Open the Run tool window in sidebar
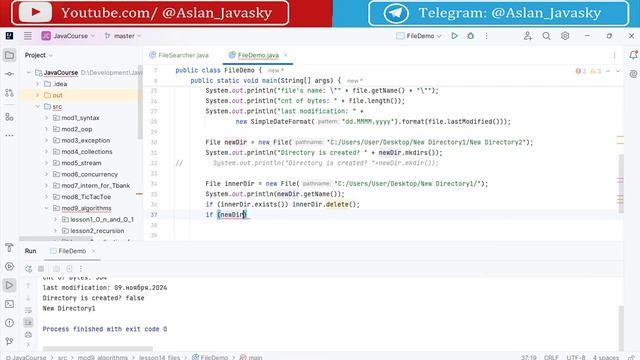 tap(9, 285)
